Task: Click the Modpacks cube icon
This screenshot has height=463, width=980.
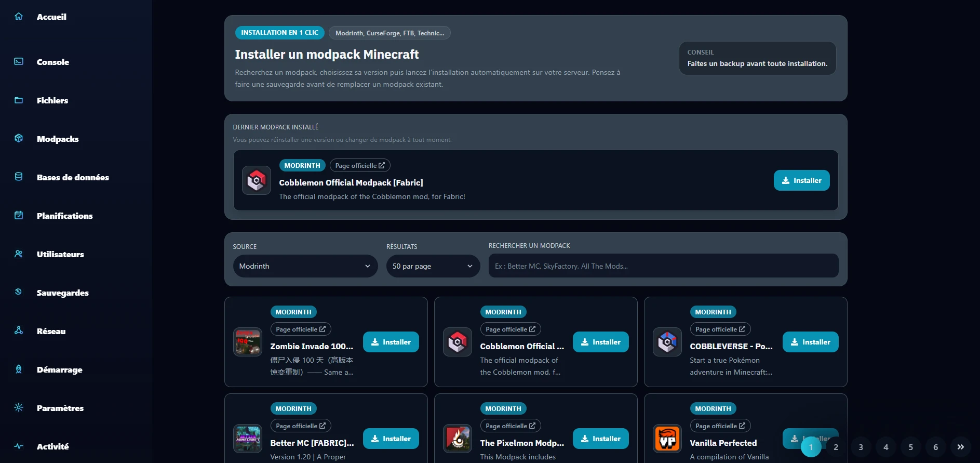Action: coord(19,138)
